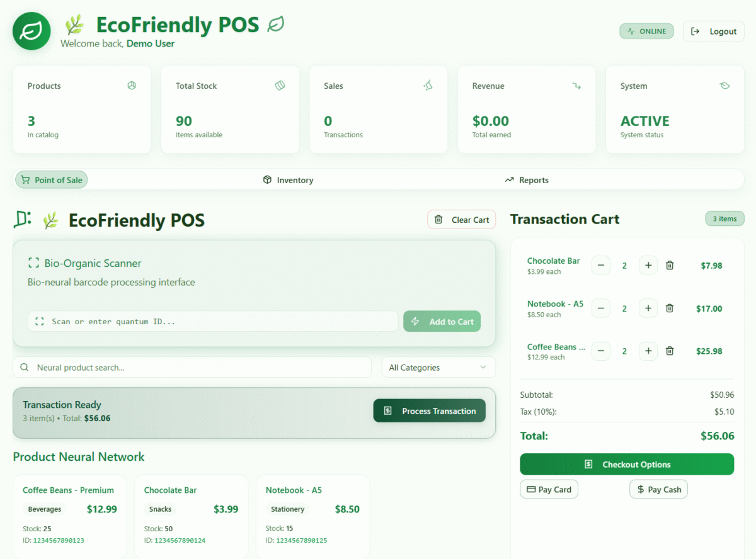
Task: Decrease Notebook - A5 quantity by one
Action: (x=601, y=308)
